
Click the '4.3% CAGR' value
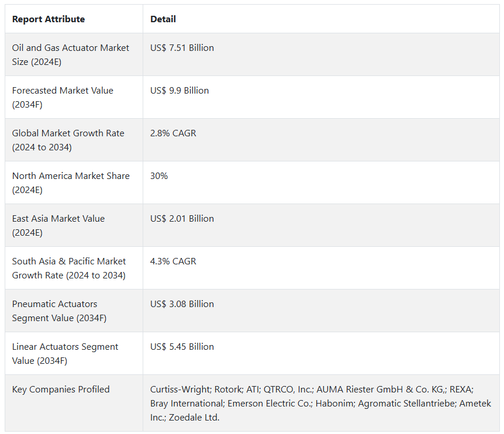tap(173, 261)
